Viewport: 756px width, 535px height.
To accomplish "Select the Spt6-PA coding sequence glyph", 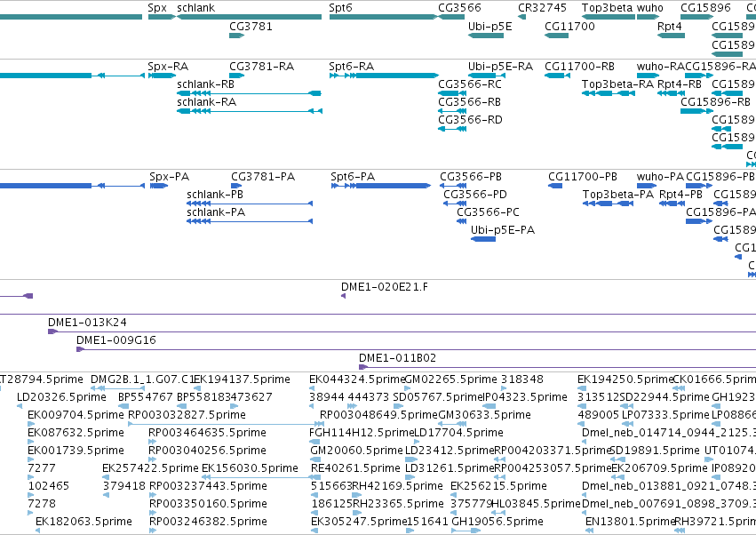I will [381, 186].
